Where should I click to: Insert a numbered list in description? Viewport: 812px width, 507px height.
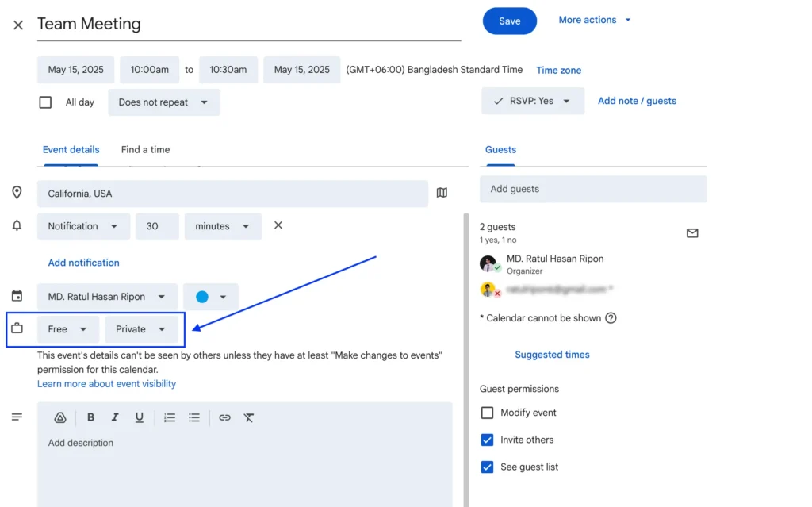pos(170,418)
